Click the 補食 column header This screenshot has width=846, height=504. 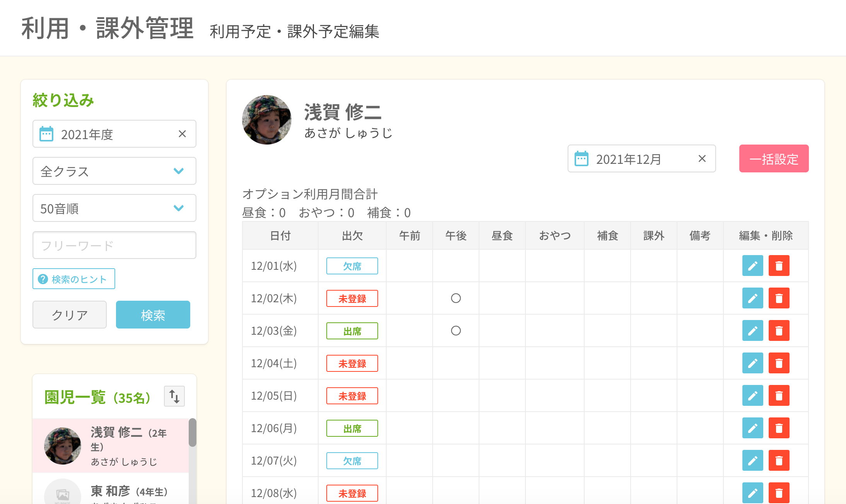tap(607, 235)
